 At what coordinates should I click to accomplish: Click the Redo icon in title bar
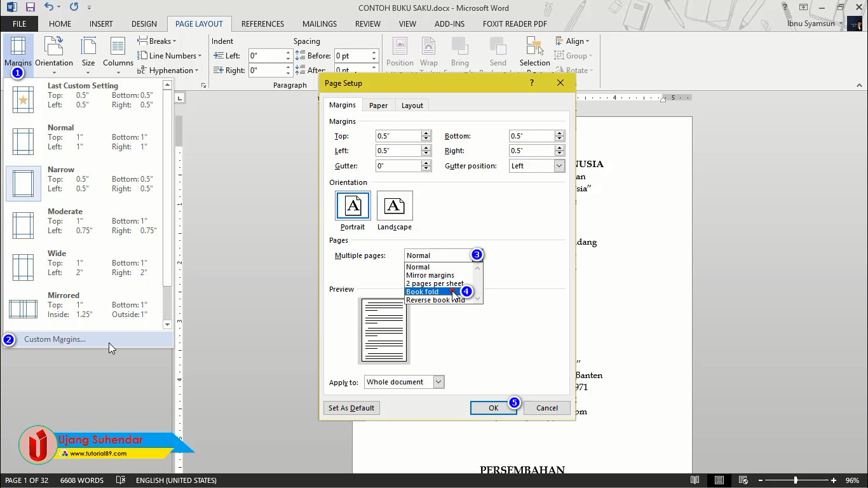click(x=74, y=7)
